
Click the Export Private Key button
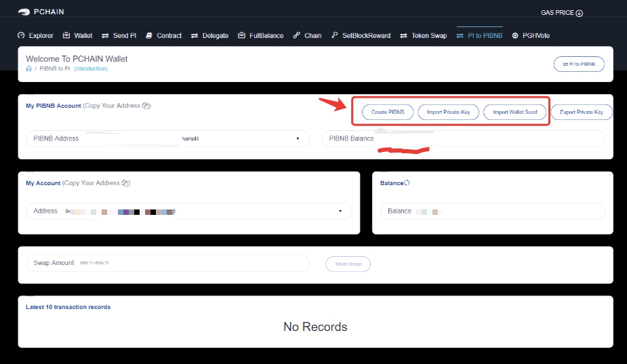click(x=581, y=112)
